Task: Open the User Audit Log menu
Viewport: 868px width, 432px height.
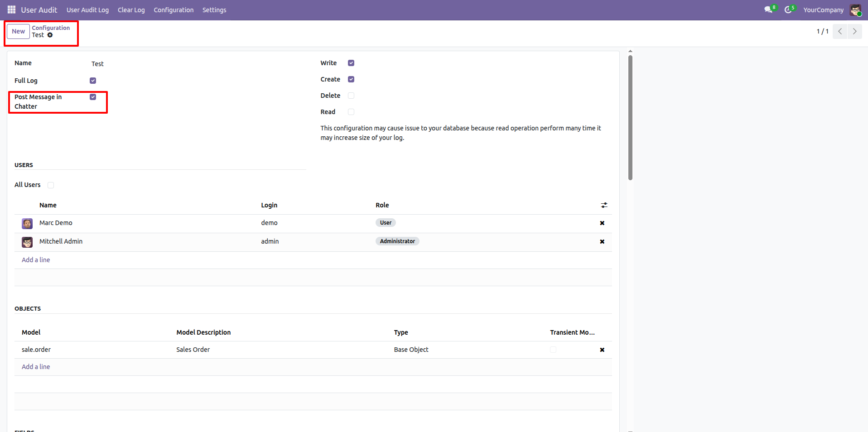Action: point(87,10)
